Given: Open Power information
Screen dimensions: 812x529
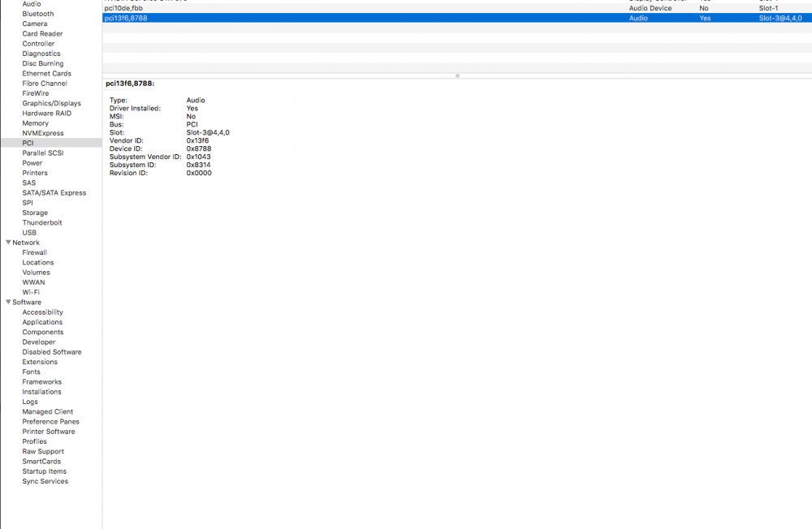Looking at the screenshot, I should click(x=32, y=163).
